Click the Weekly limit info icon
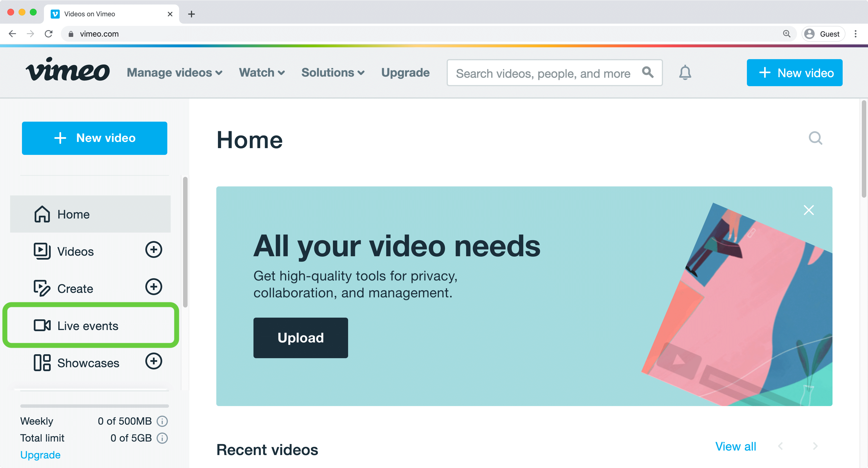 click(x=162, y=421)
